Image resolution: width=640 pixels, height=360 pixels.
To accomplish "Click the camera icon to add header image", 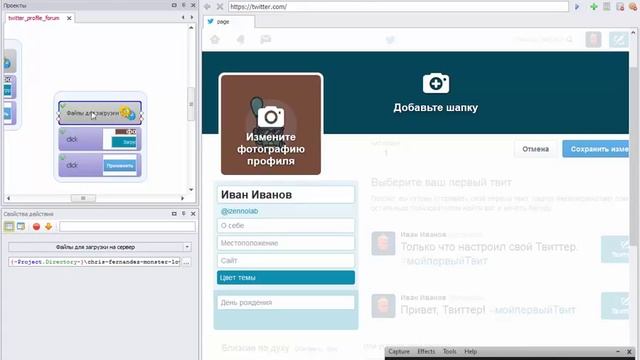I will [436, 84].
